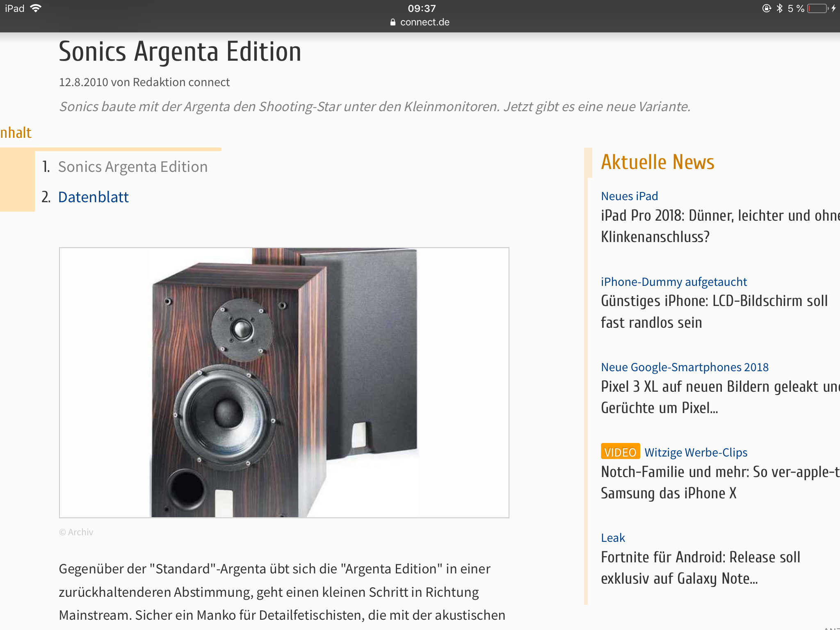Tap the Argenta speaker photo
Screen dimensions: 840x630
tap(284, 382)
